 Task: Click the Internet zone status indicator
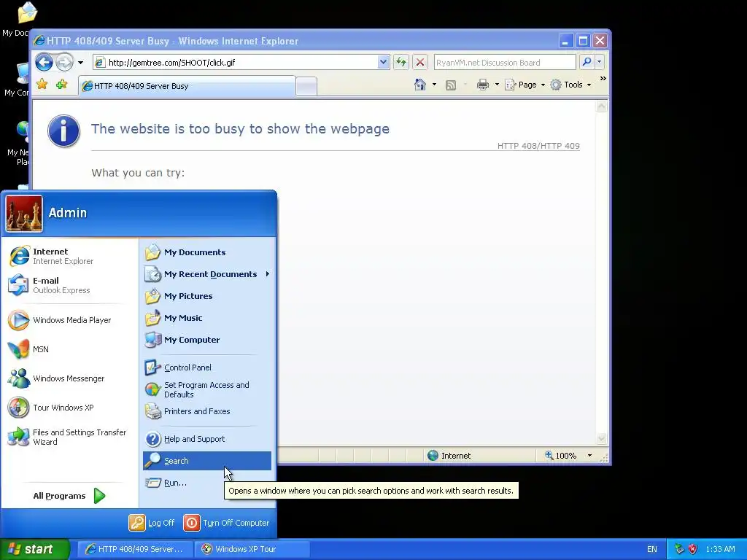point(449,456)
